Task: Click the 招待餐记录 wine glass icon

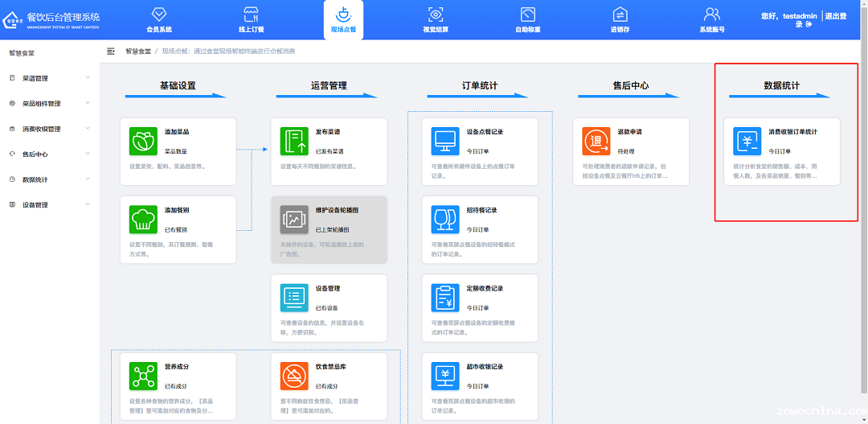Action: pyautogui.click(x=445, y=219)
